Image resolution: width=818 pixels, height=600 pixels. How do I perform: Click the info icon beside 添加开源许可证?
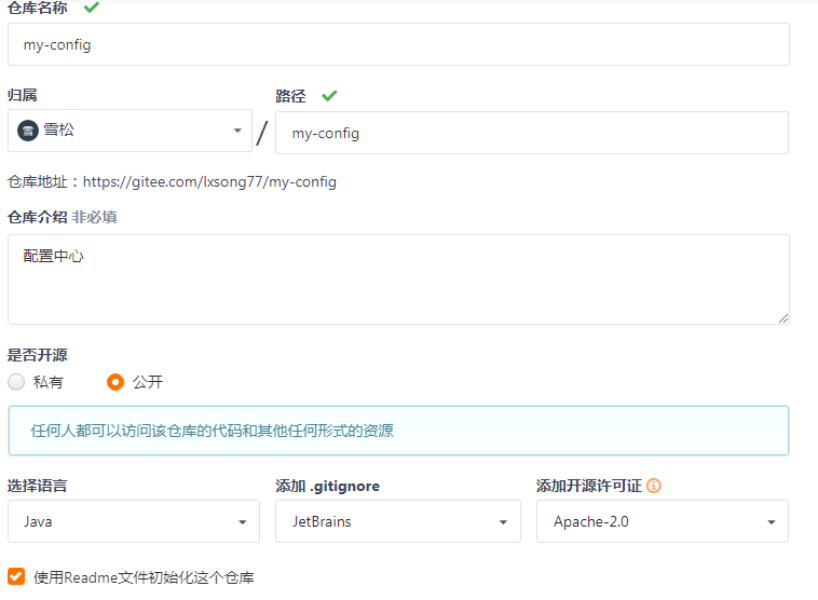pyautogui.click(x=654, y=486)
